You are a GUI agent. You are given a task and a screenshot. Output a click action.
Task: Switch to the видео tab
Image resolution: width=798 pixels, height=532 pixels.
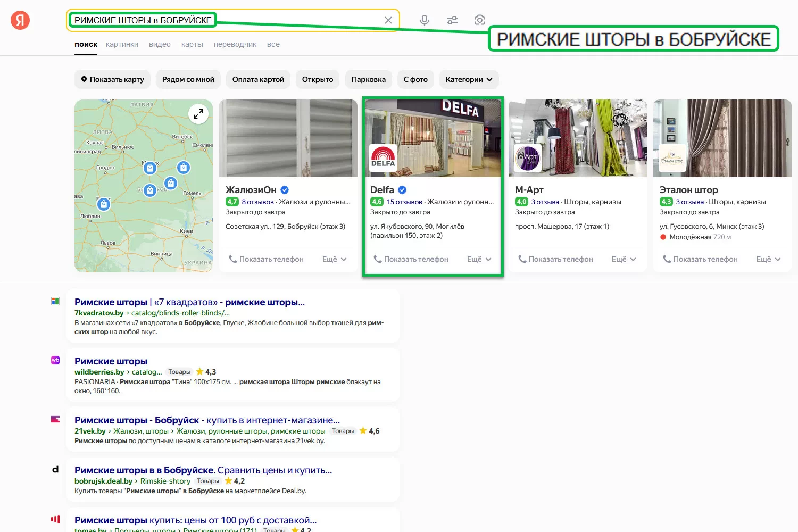click(x=160, y=44)
